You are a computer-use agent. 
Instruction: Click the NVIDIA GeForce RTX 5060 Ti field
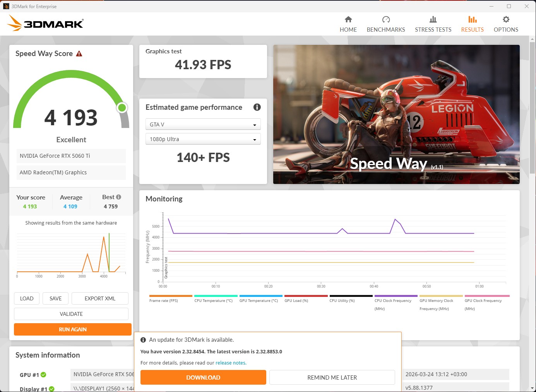(71, 156)
